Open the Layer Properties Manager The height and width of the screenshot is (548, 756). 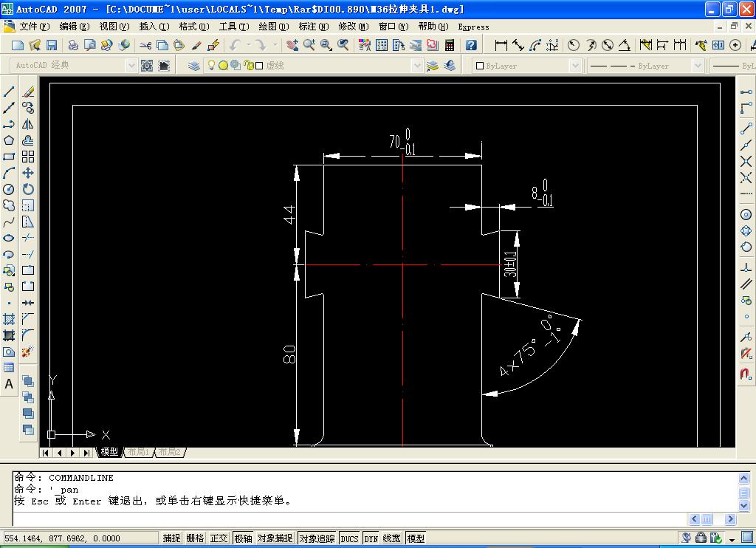194,66
